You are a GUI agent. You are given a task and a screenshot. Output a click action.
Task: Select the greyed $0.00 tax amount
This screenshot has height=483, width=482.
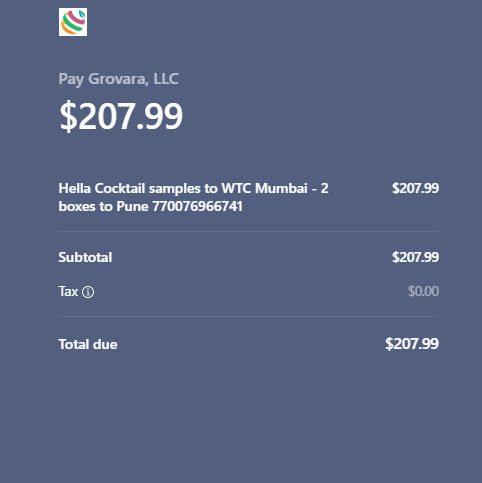pos(423,291)
